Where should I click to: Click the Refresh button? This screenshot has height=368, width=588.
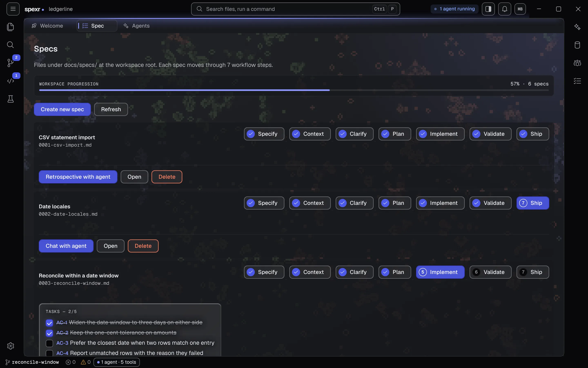coord(111,109)
